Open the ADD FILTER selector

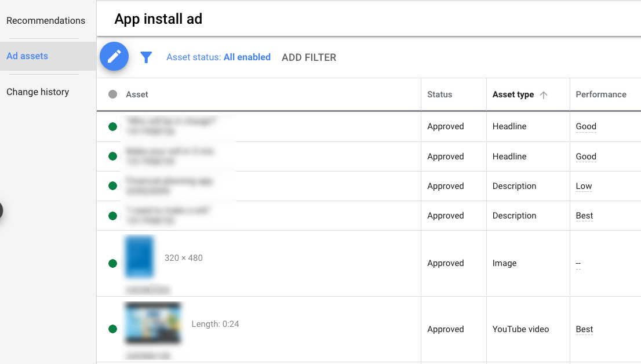(x=309, y=57)
